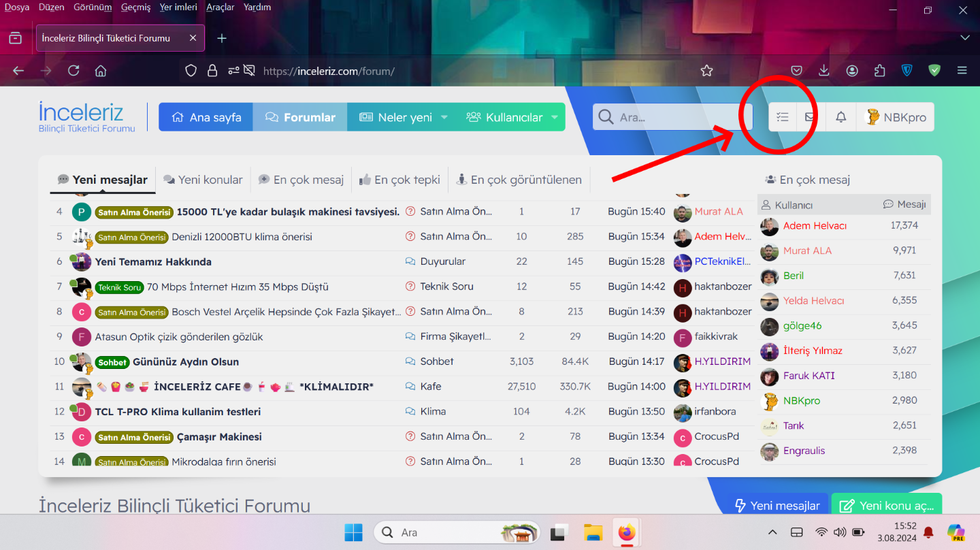Open thread 70 Mbps İnternet Hızım 35 Mbps Düştü
The width and height of the screenshot is (980, 550).
click(238, 287)
